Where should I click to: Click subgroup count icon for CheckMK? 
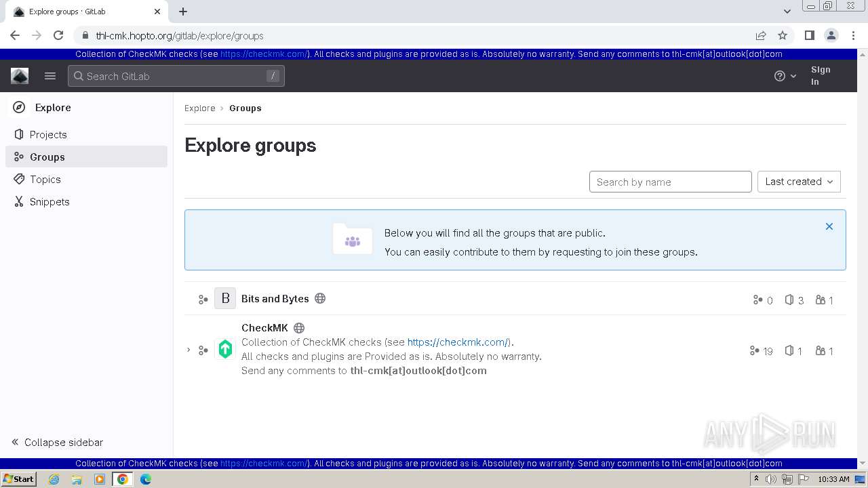[x=754, y=350]
